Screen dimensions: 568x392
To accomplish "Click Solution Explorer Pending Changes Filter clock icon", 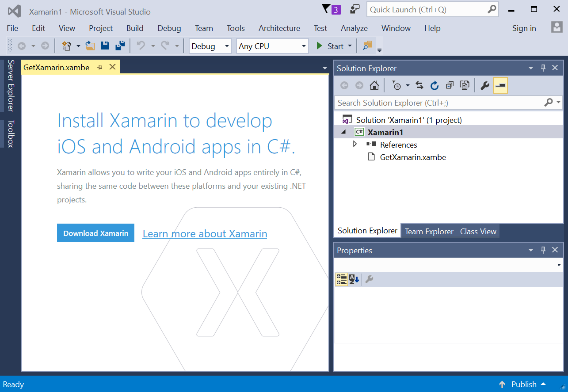I will [x=397, y=86].
